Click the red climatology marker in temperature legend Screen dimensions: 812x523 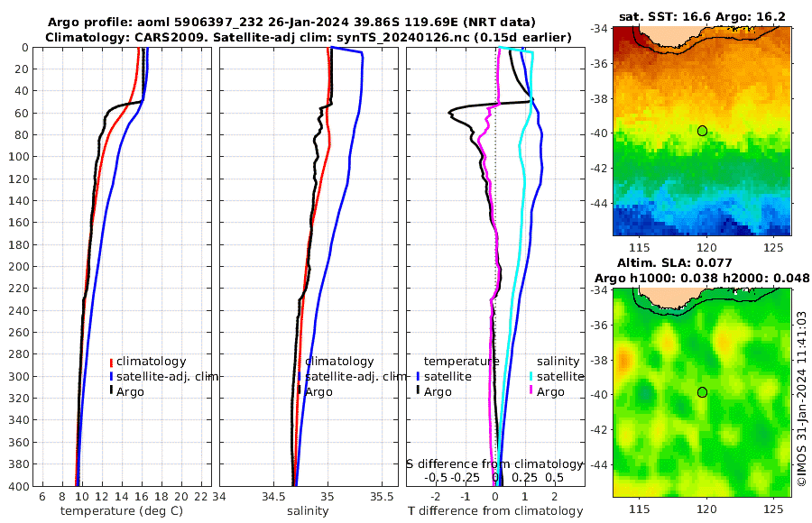point(112,362)
